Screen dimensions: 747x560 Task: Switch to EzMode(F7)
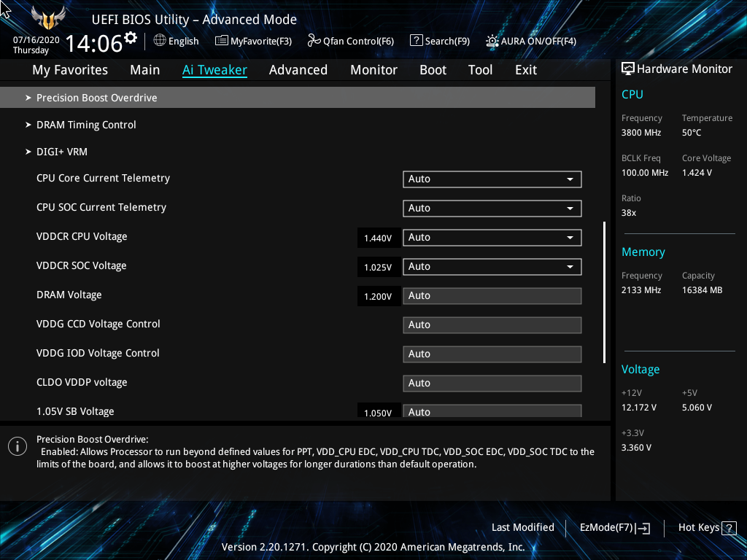614,528
